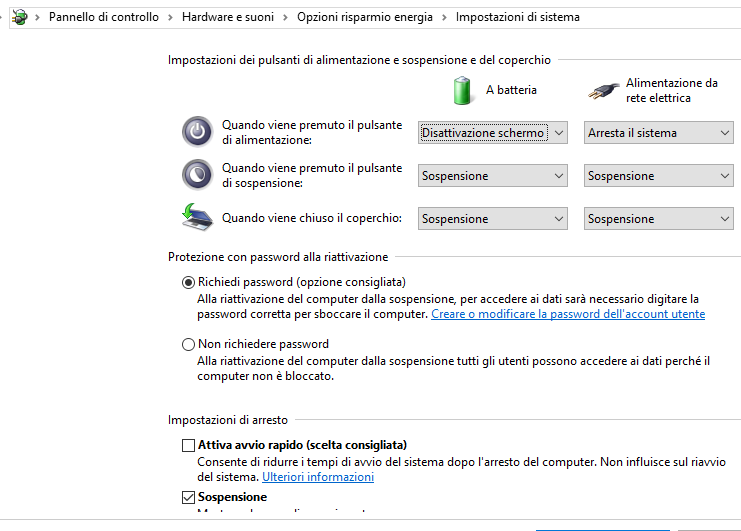
Task: Click the Control Panel icon in breadcrumb
Action: (17, 17)
